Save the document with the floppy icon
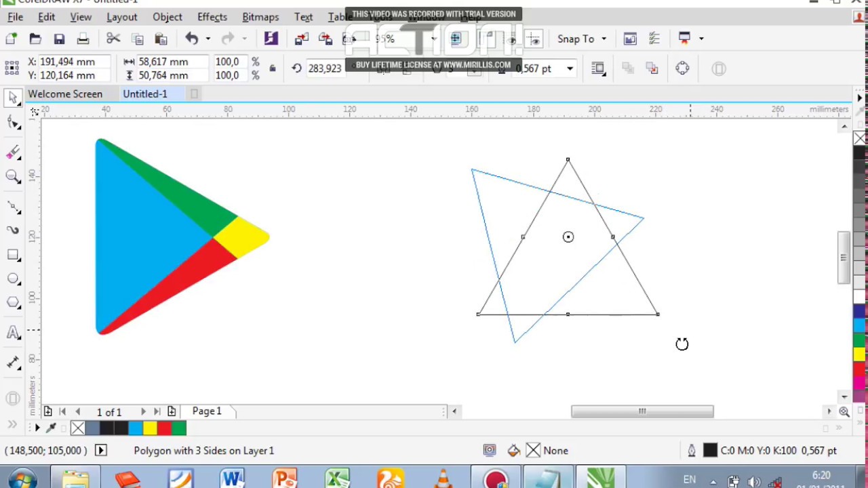 pos(59,39)
